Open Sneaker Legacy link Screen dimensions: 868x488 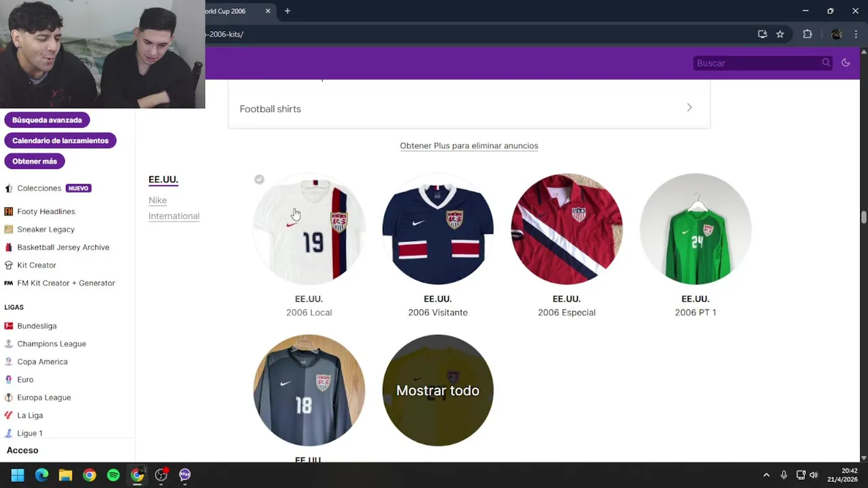(46, 229)
